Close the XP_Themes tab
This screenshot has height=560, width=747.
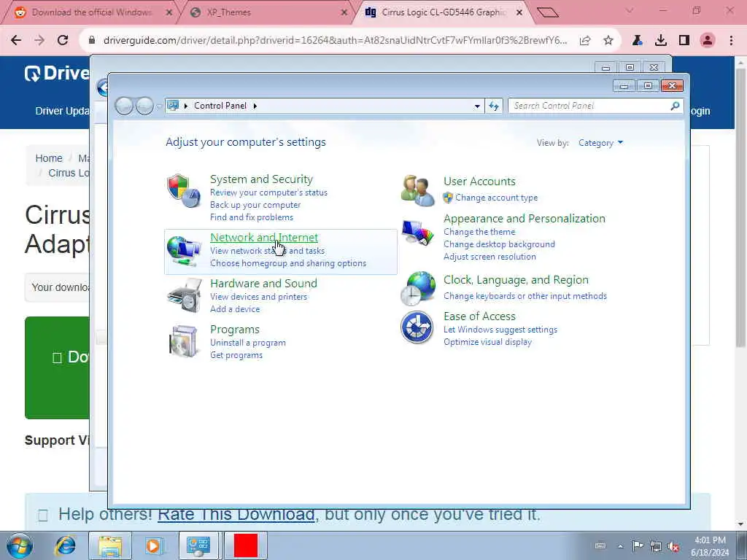tap(344, 13)
